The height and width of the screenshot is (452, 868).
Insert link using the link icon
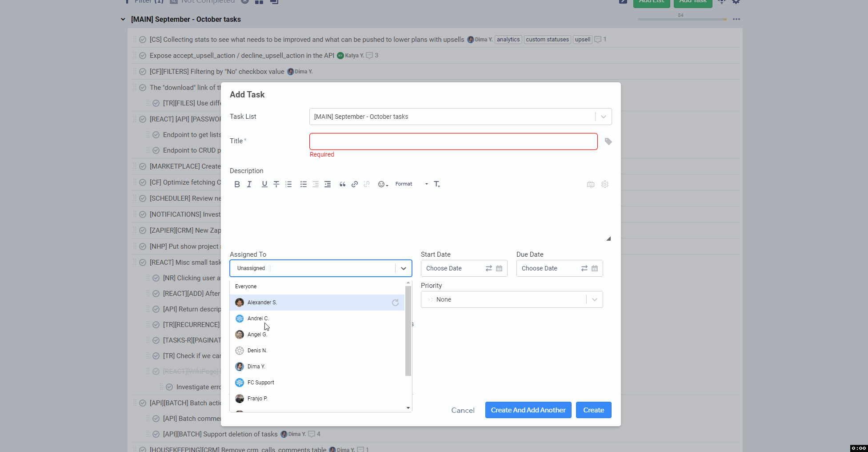355,184
